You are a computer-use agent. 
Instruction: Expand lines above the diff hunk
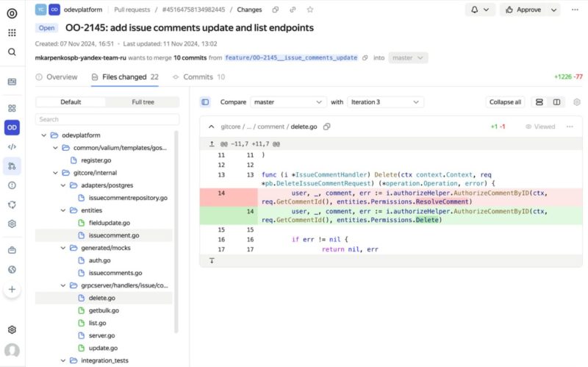212,144
